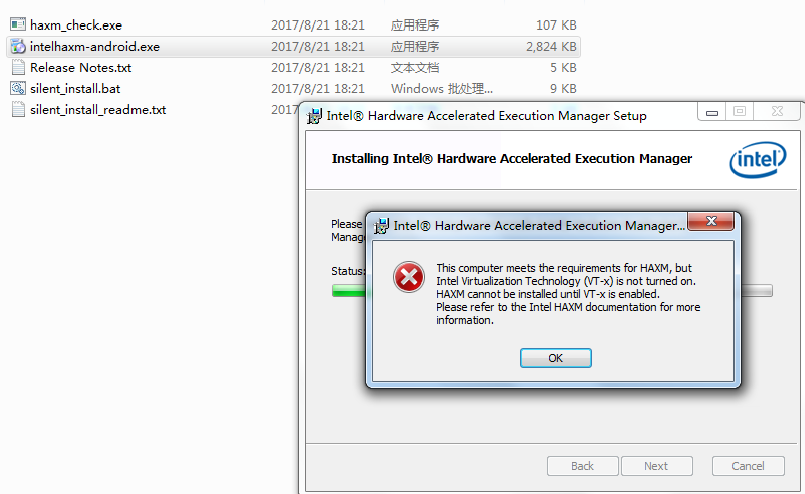Confirm the error with OK button
This screenshot has width=805, height=494.
(555, 358)
